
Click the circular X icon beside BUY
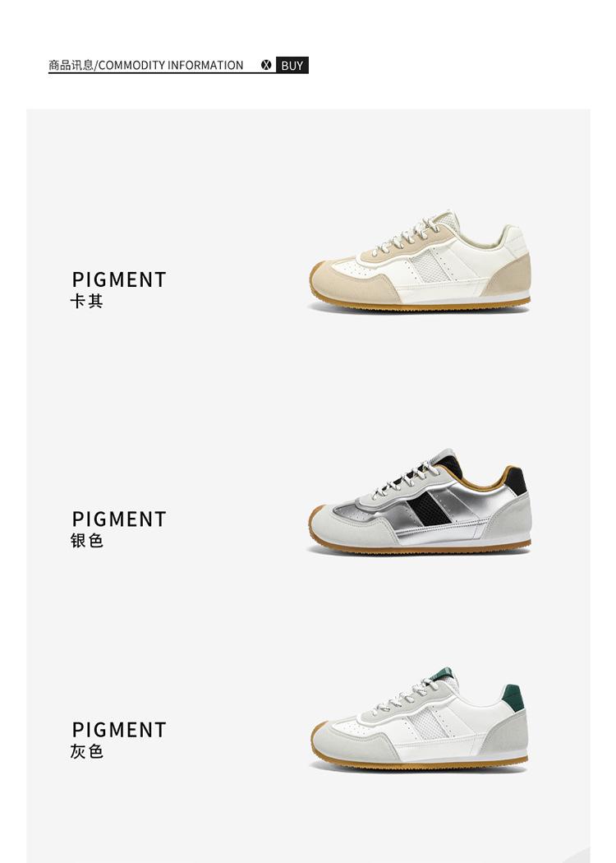click(x=266, y=65)
